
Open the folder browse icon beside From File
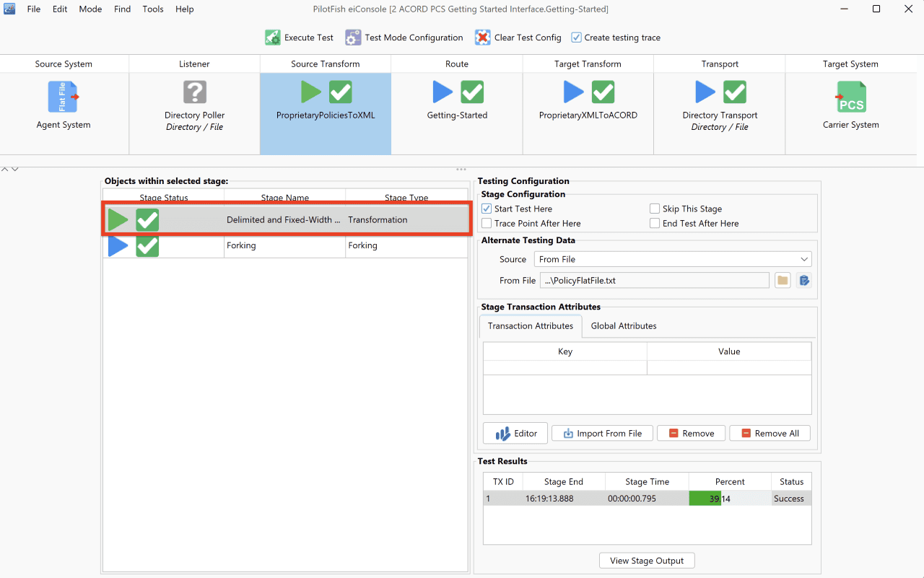(783, 281)
